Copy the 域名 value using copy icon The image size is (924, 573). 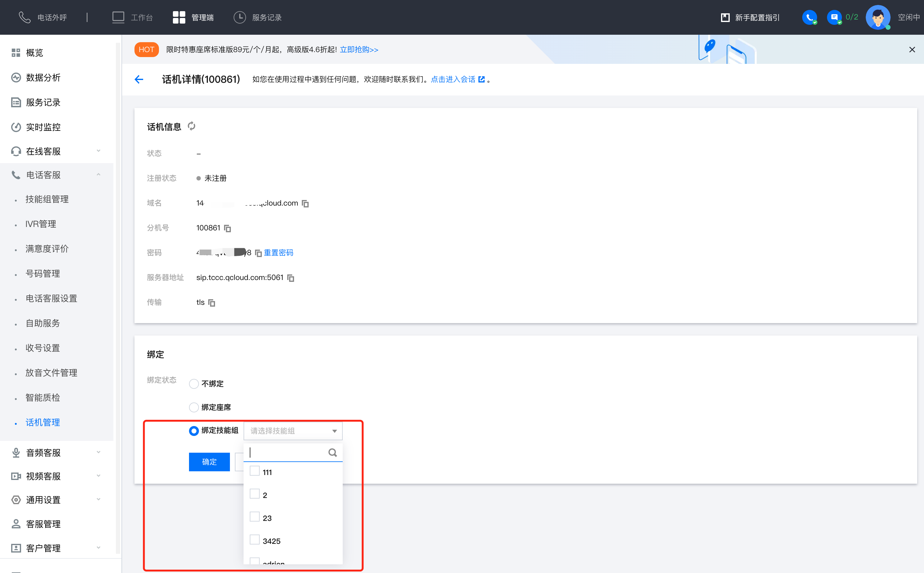pos(305,203)
